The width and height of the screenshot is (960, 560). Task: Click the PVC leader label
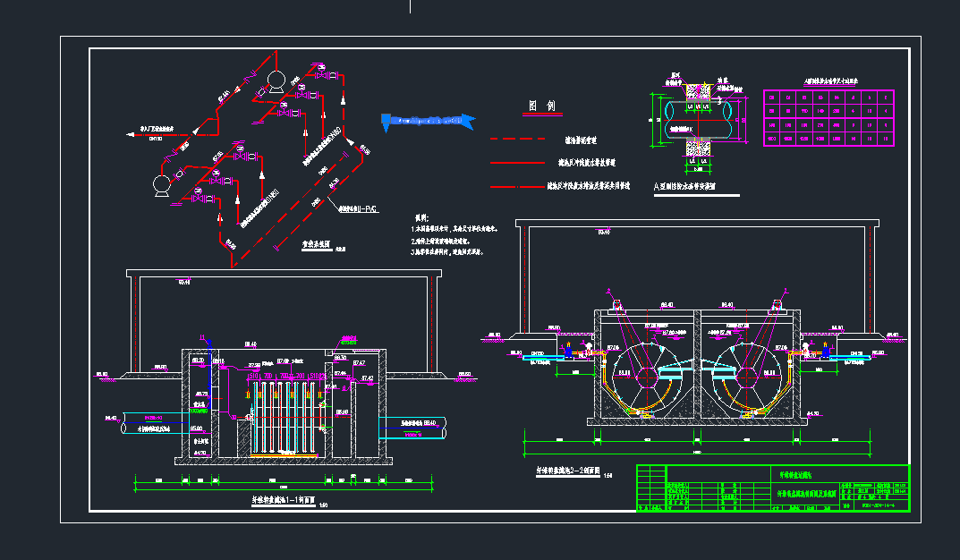click(x=359, y=209)
